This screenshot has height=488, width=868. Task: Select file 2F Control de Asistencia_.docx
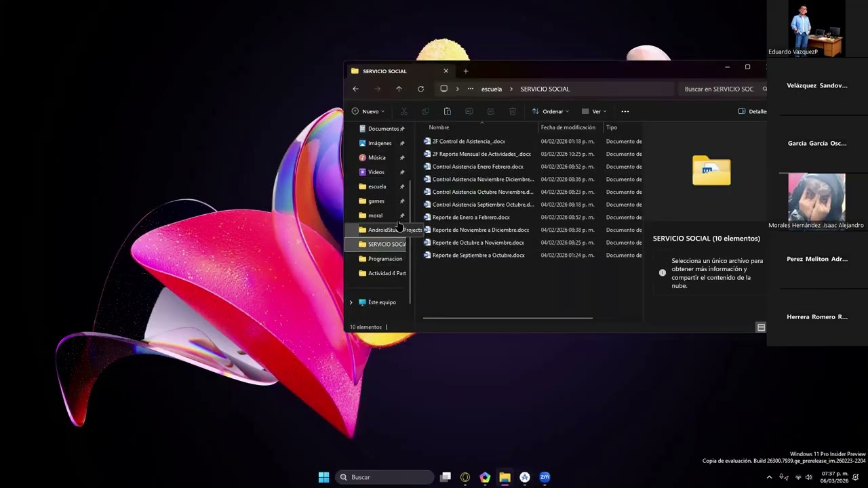pos(469,142)
